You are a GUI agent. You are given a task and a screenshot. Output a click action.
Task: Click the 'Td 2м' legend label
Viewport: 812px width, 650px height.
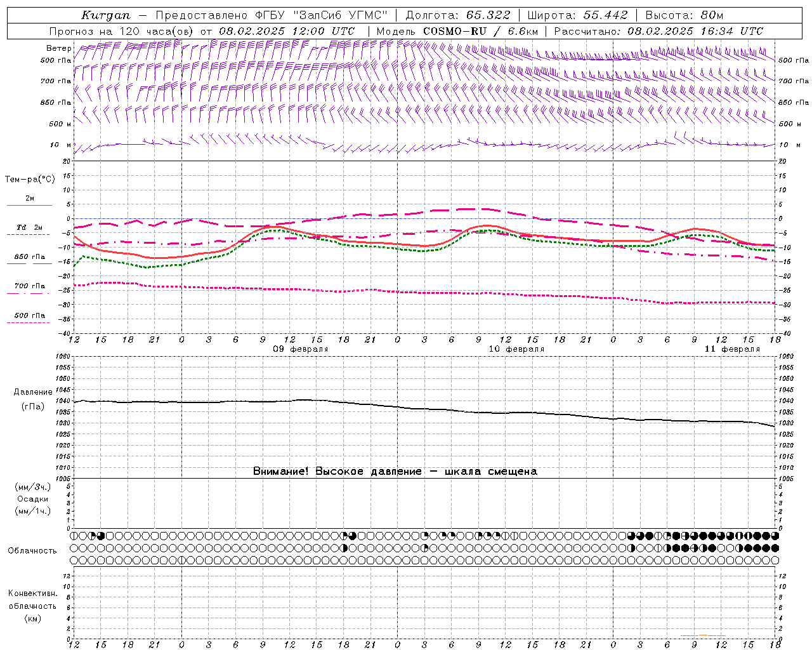[x=29, y=227]
